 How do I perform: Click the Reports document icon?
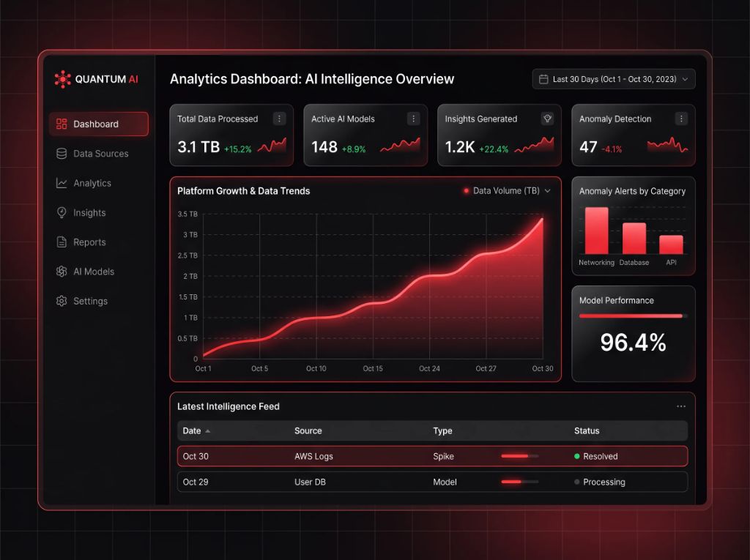(62, 242)
